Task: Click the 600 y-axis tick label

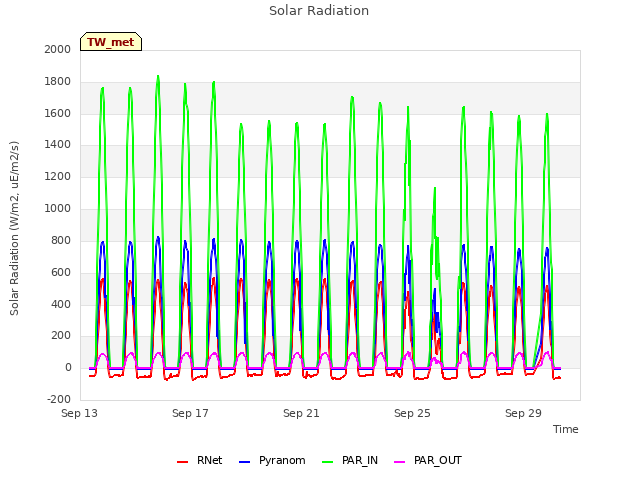Action: pos(61,273)
